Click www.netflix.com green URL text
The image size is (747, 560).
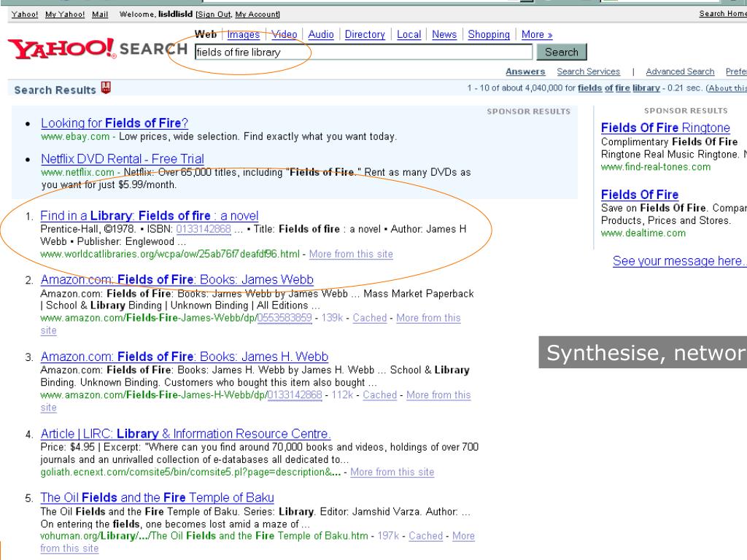pyautogui.click(x=77, y=172)
